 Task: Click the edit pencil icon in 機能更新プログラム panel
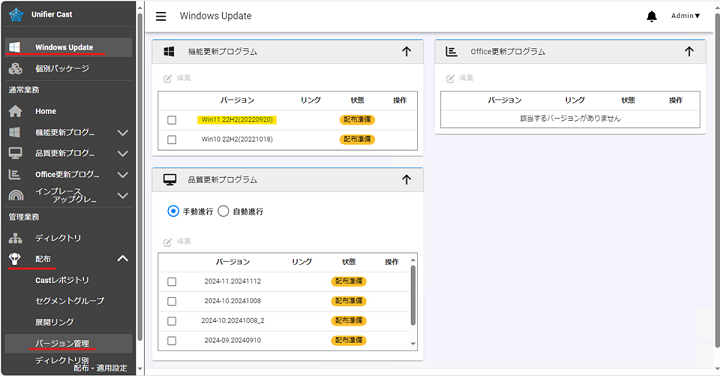(x=168, y=79)
